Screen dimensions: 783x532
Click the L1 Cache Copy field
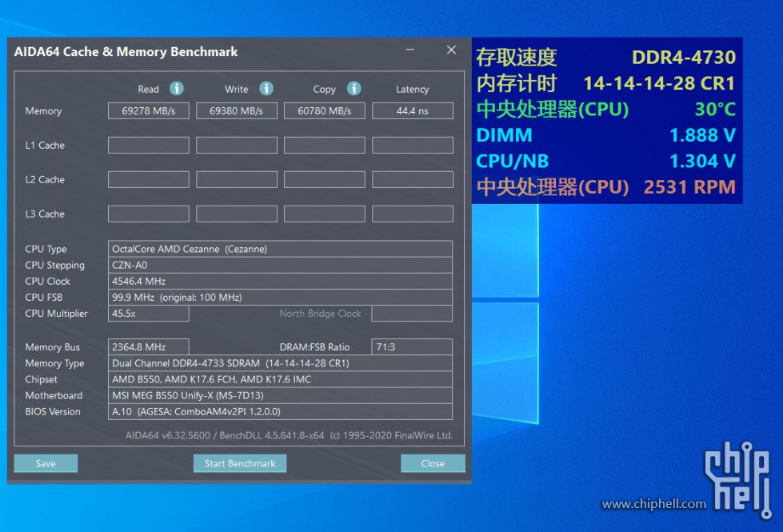[x=325, y=146]
